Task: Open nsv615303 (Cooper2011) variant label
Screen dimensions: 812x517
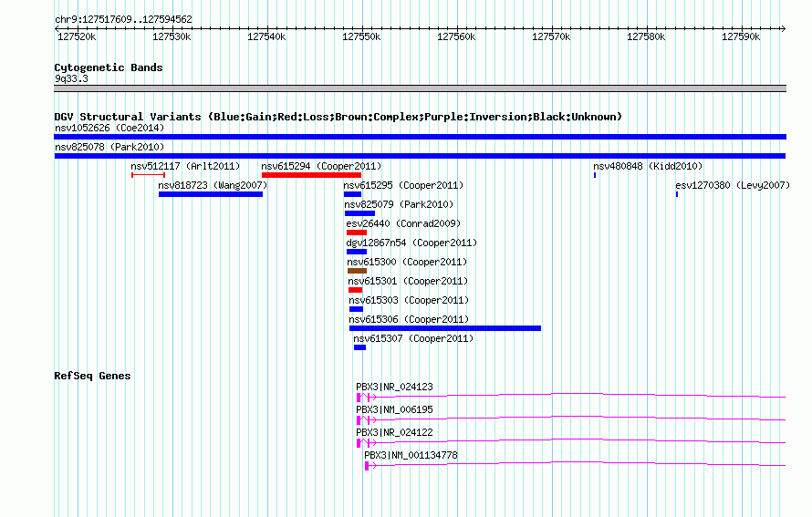Action: [x=409, y=300]
